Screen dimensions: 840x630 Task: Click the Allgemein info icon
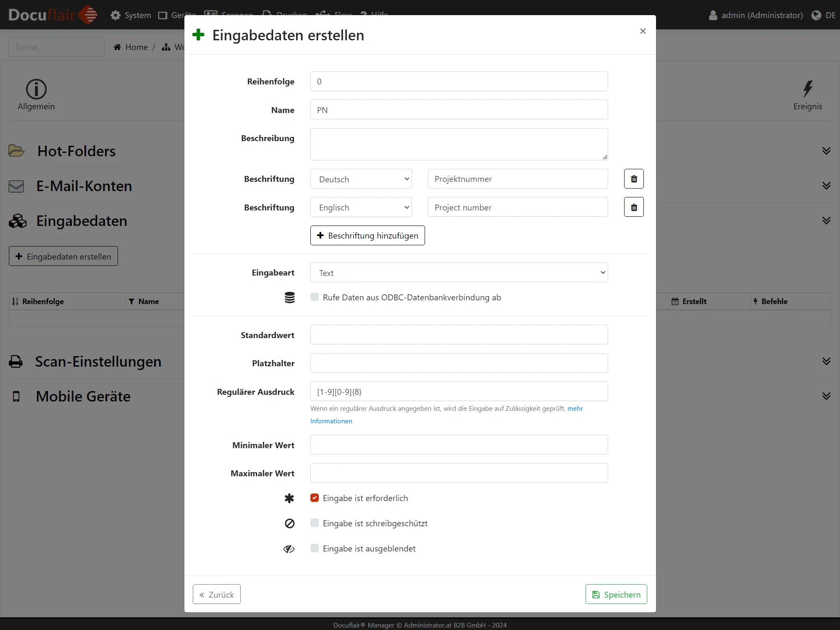(x=36, y=89)
